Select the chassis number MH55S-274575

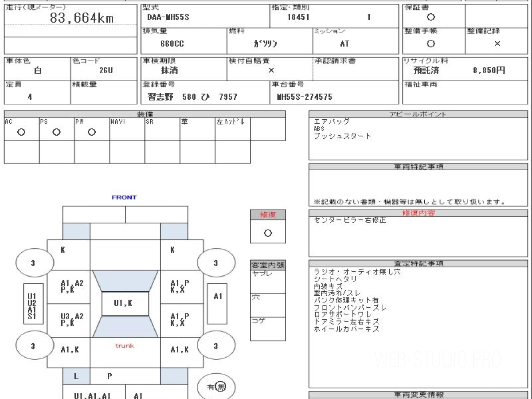pyautogui.click(x=304, y=97)
